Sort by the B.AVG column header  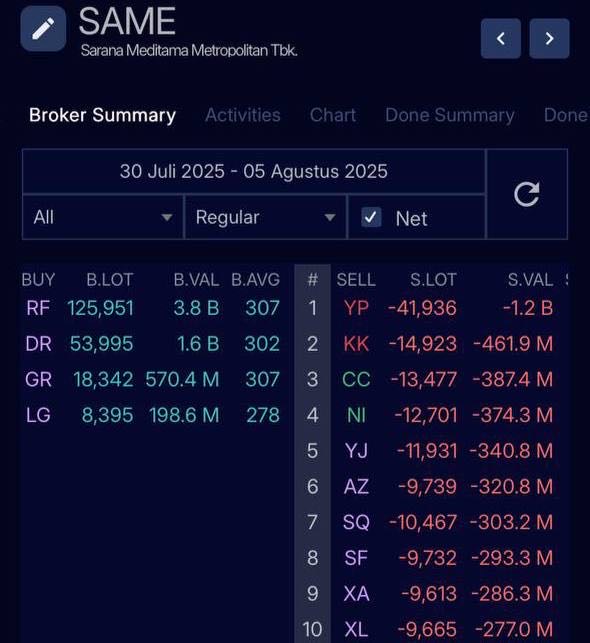pyautogui.click(x=255, y=280)
